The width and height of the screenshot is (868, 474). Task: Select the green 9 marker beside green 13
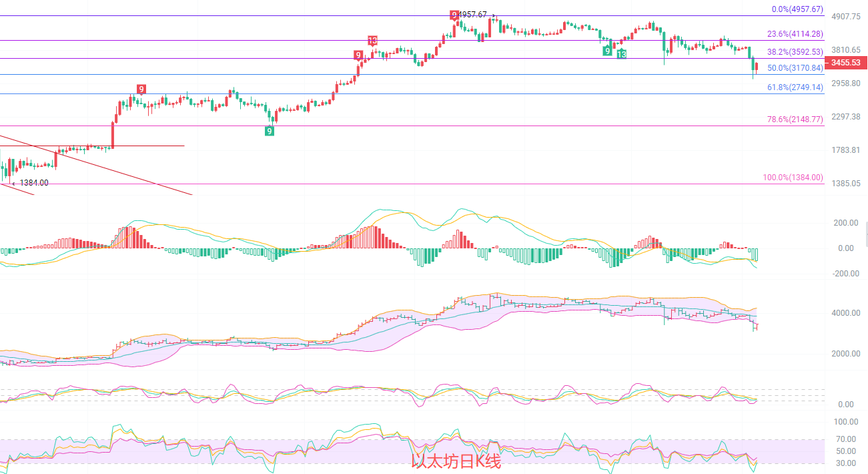pos(607,51)
